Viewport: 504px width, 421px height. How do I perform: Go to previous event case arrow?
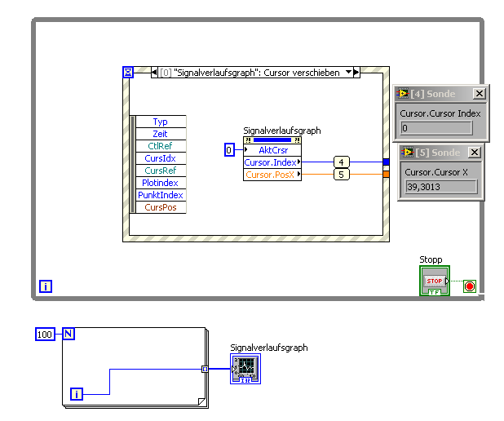tap(154, 73)
